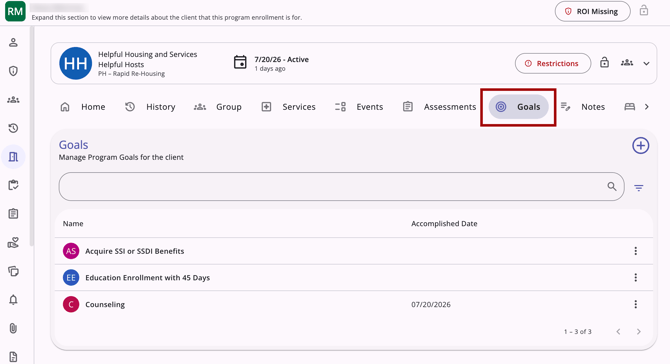This screenshot has height=364, width=670.
Task: Switch to the Notes tab
Action: [583, 107]
